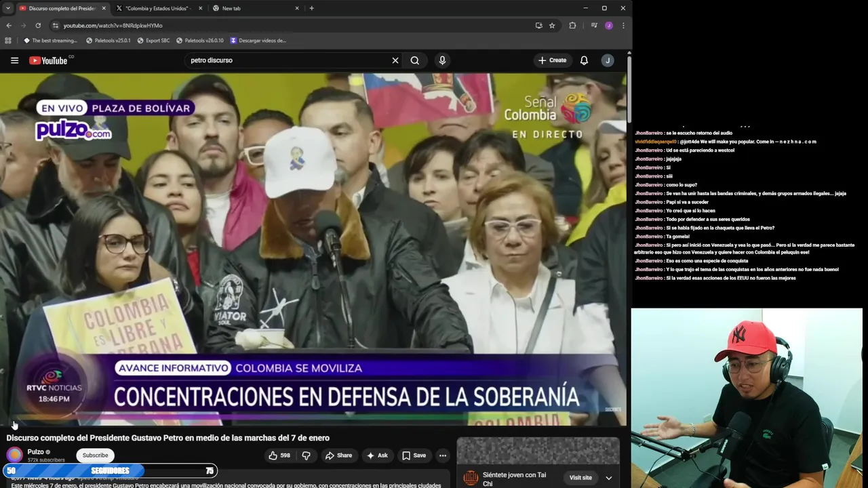Go back with the browser back arrow

point(9,26)
